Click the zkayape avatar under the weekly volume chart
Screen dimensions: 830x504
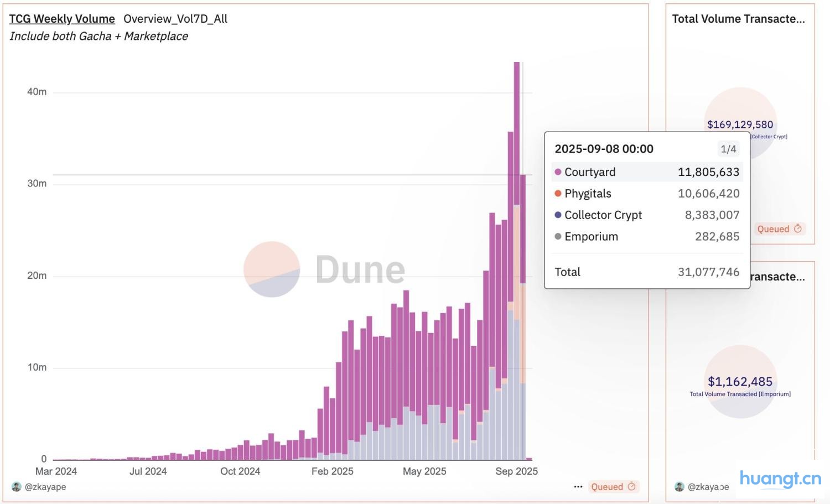click(x=16, y=487)
